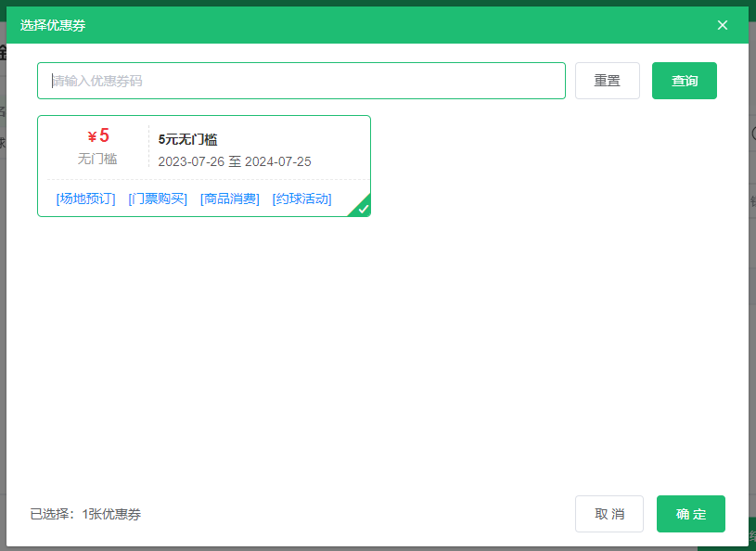Click the gray 无门槛 label under the price

[x=97, y=159]
